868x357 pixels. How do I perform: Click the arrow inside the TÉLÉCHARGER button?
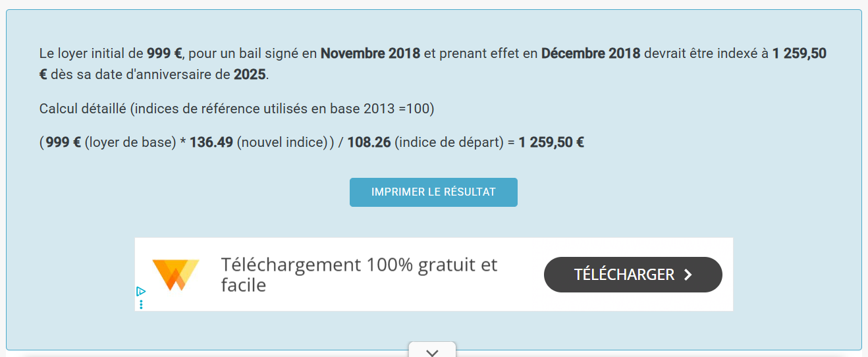click(688, 275)
